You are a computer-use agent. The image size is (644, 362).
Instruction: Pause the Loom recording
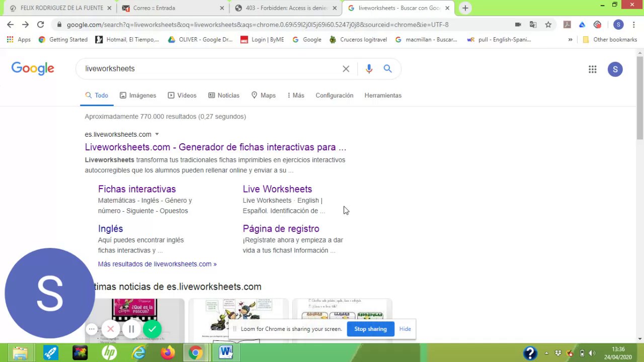point(131,329)
